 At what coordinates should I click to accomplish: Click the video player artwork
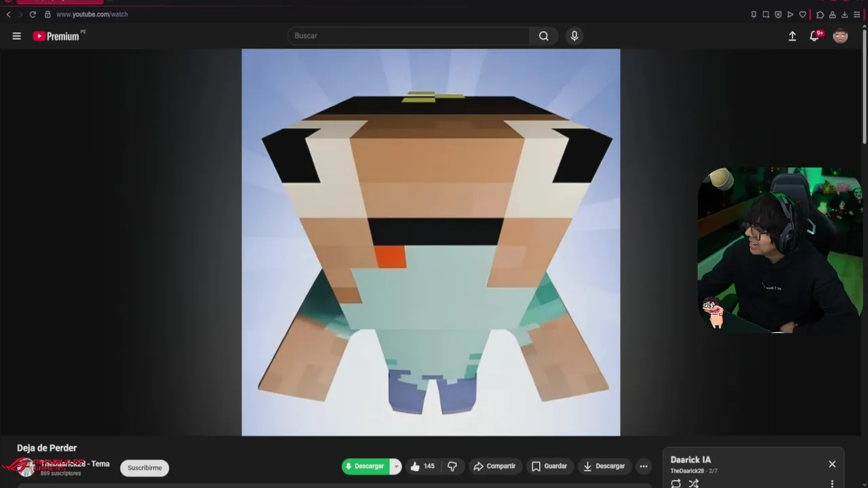click(431, 242)
